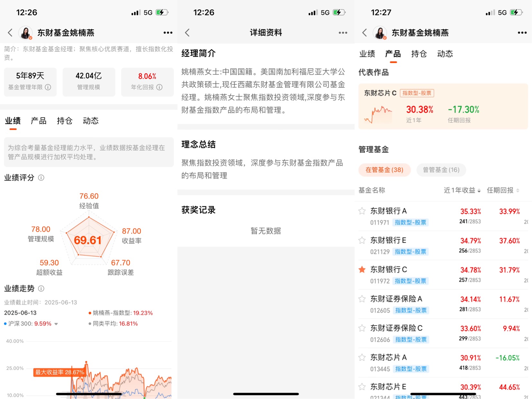Favorite 东财银行E with star
532x399 pixels.
[362, 240]
